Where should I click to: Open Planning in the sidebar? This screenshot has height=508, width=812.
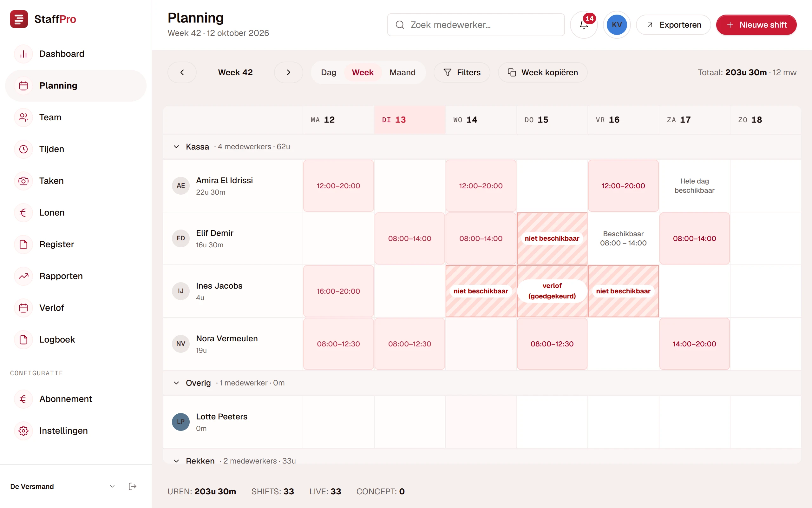coord(76,86)
